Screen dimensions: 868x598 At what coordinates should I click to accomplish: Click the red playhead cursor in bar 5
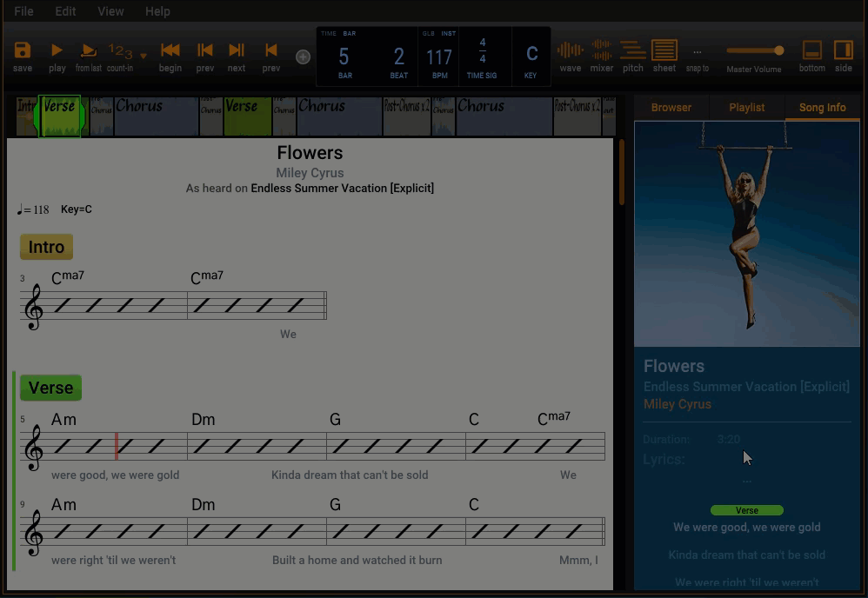tap(117, 446)
